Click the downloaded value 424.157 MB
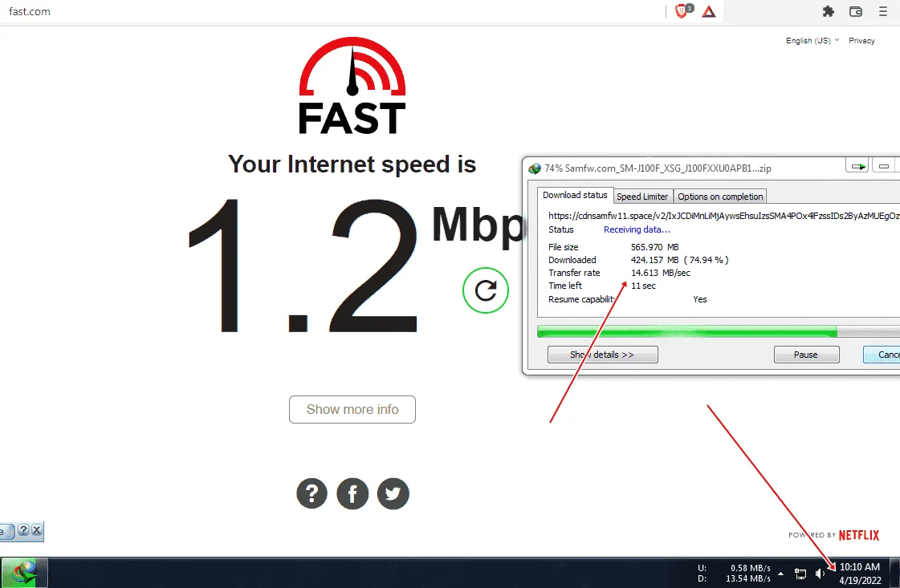The width and height of the screenshot is (900, 588). pos(654,260)
